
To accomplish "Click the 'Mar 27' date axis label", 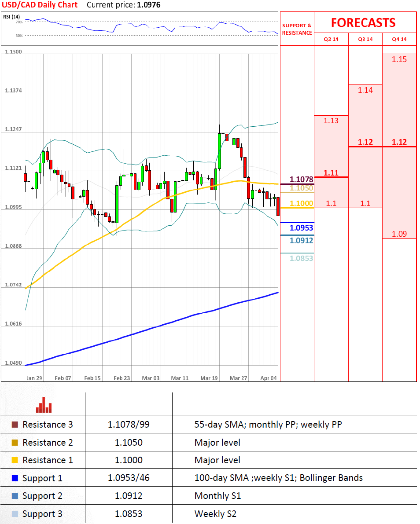I will [x=239, y=378].
